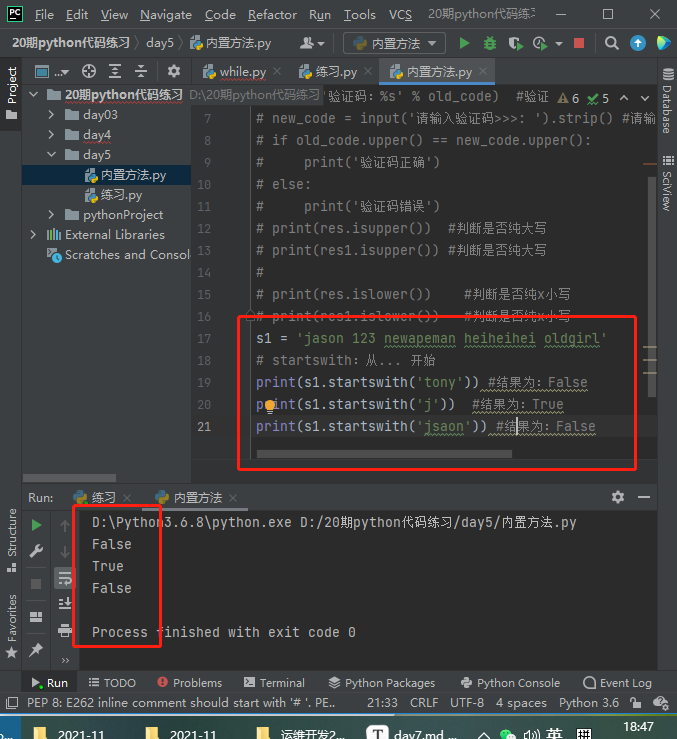Expand the pythonProject folder
Screen dimensions: 677x739
51,215
